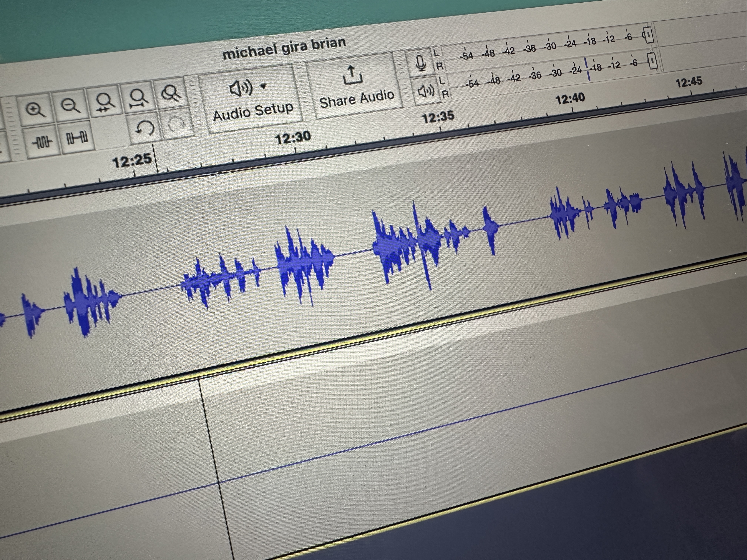
Task: Adjust the recording level slider handle
Action: (x=648, y=35)
